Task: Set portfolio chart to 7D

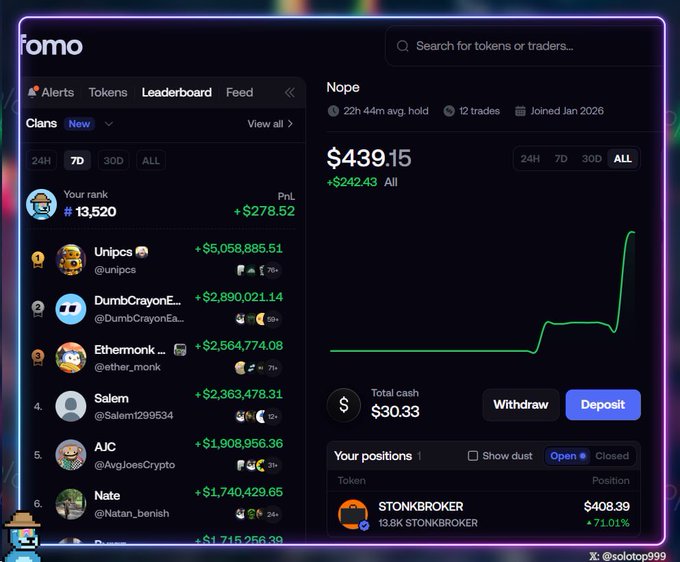Action: [x=561, y=159]
